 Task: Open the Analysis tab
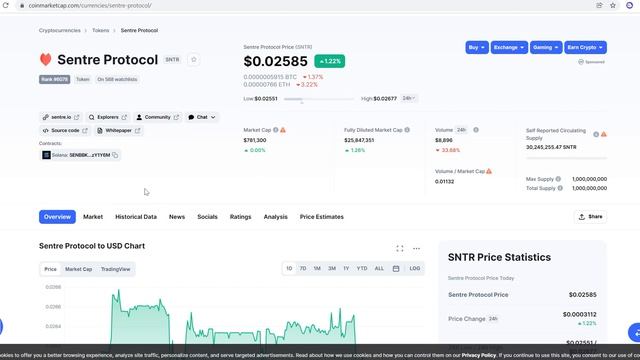276,217
